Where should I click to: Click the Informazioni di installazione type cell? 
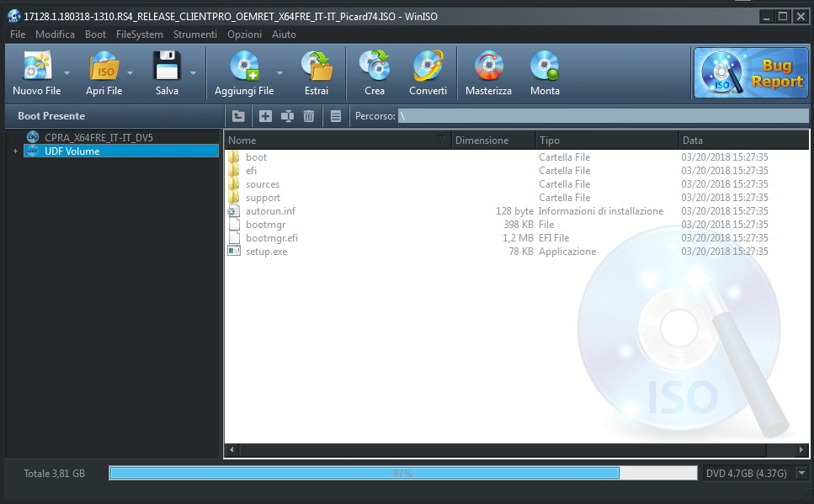pyautogui.click(x=601, y=210)
